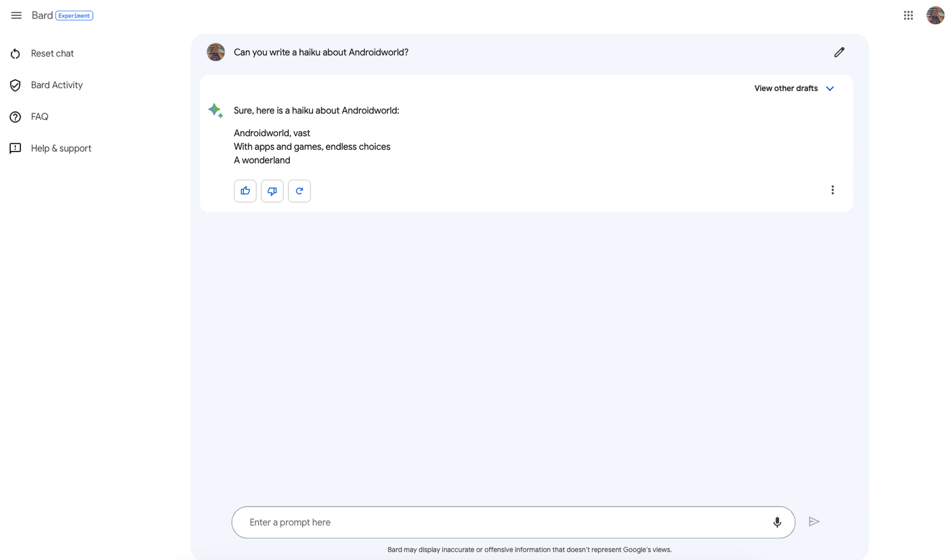Screen dimensions: 948x560
Task: Click the Bard logo text
Action: point(42,15)
